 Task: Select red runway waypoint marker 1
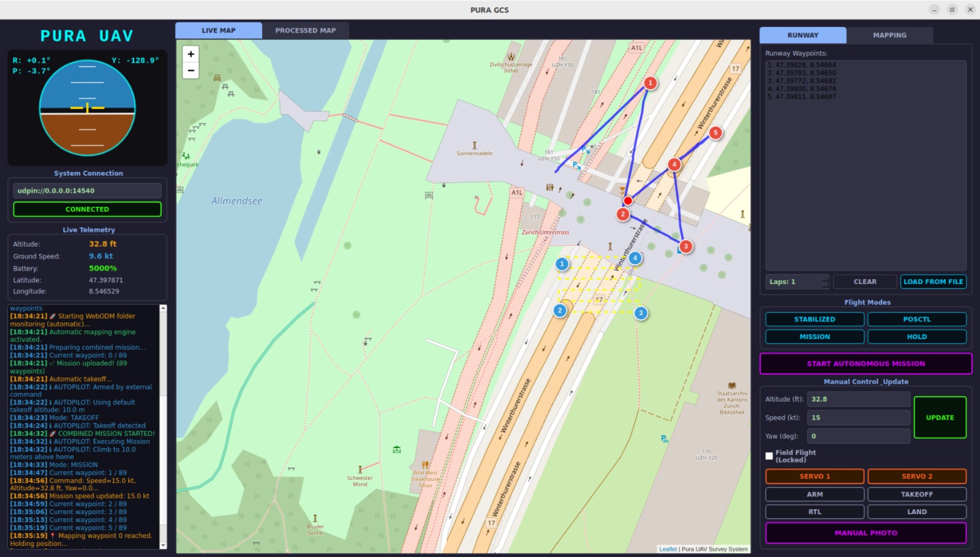(x=650, y=83)
